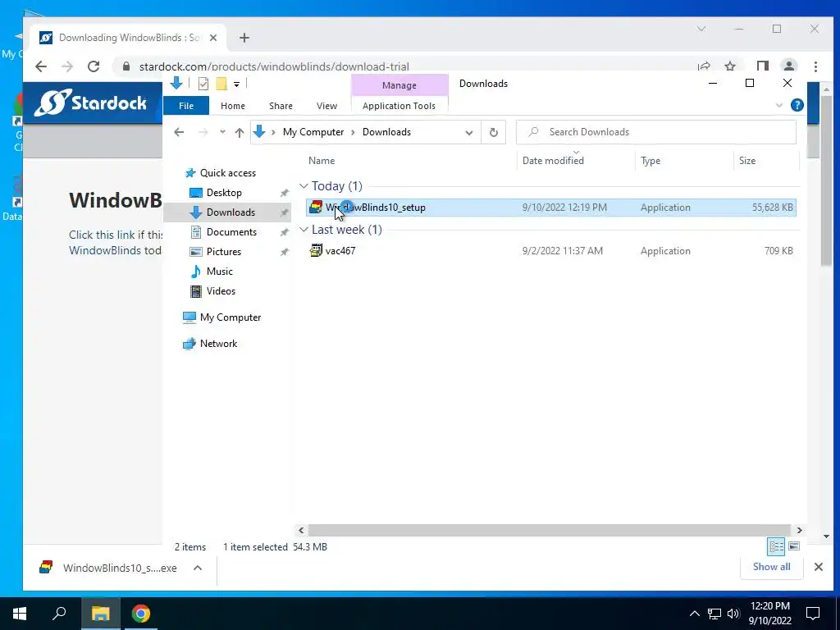The image size is (840, 630).
Task: Click File Explorer on the taskbar
Action: pos(100,614)
